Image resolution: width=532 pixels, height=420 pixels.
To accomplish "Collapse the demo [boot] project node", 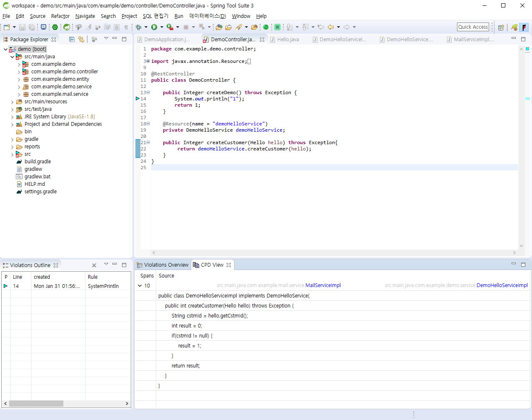I will (5, 49).
